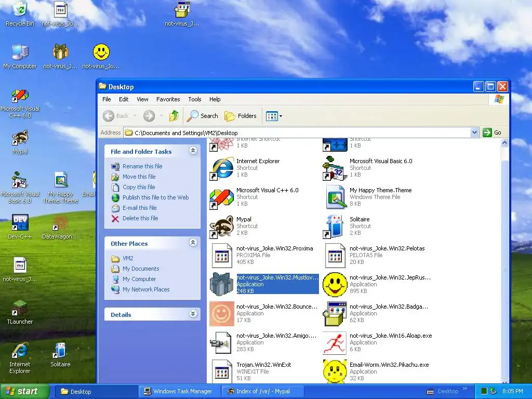The height and width of the screenshot is (399, 532).
Task: Select the Internet Explorer desktop shortcut
Action: (x=20, y=358)
